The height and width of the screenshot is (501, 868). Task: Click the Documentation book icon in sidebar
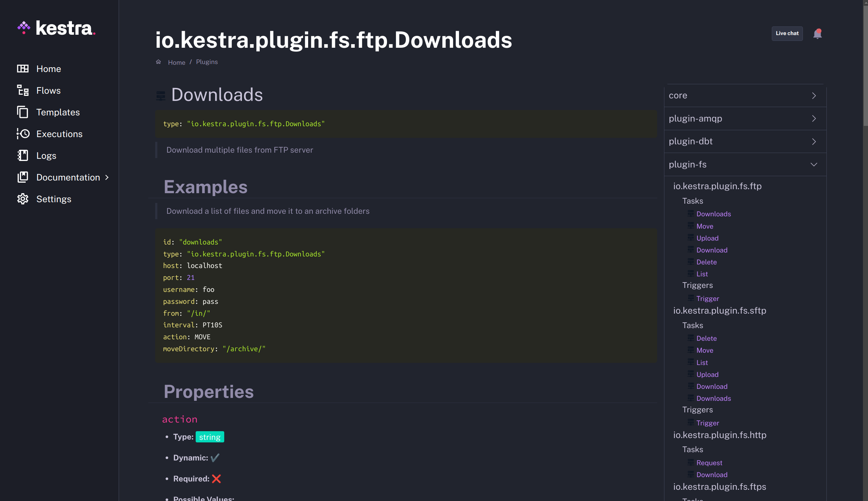coord(23,177)
